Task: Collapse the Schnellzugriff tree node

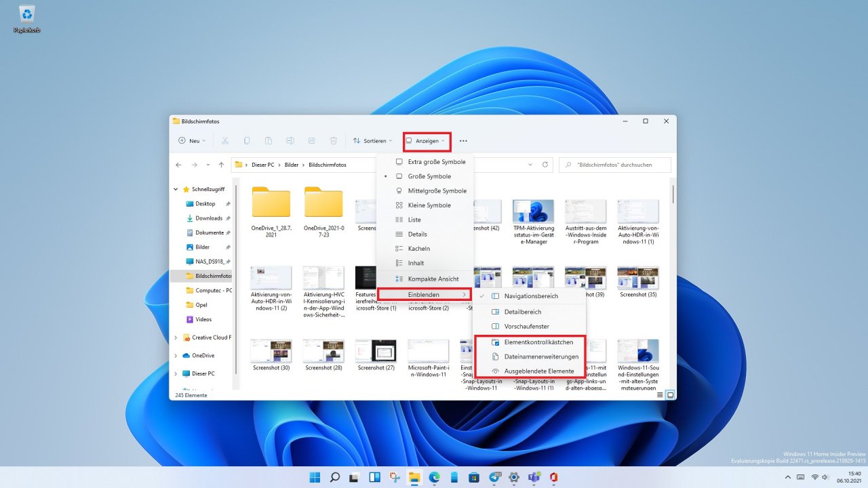Action: coord(176,190)
